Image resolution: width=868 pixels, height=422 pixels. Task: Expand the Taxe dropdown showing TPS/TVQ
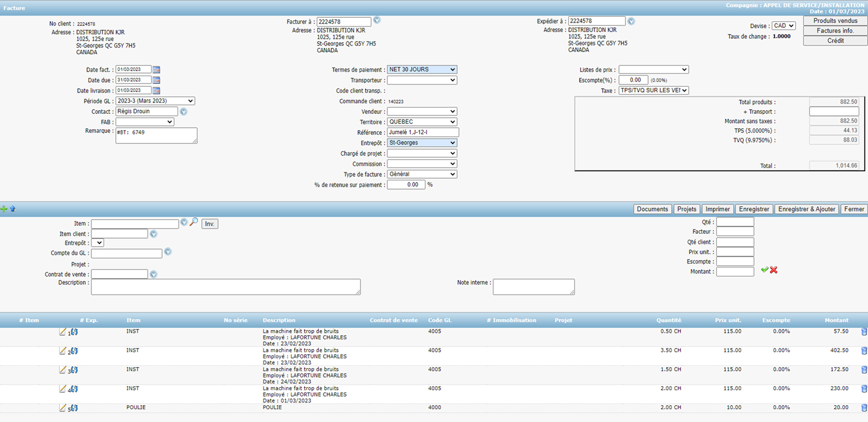(654, 90)
